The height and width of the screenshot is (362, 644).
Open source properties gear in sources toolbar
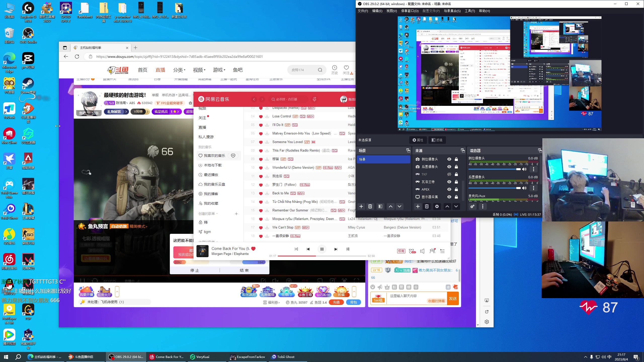(x=437, y=206)
